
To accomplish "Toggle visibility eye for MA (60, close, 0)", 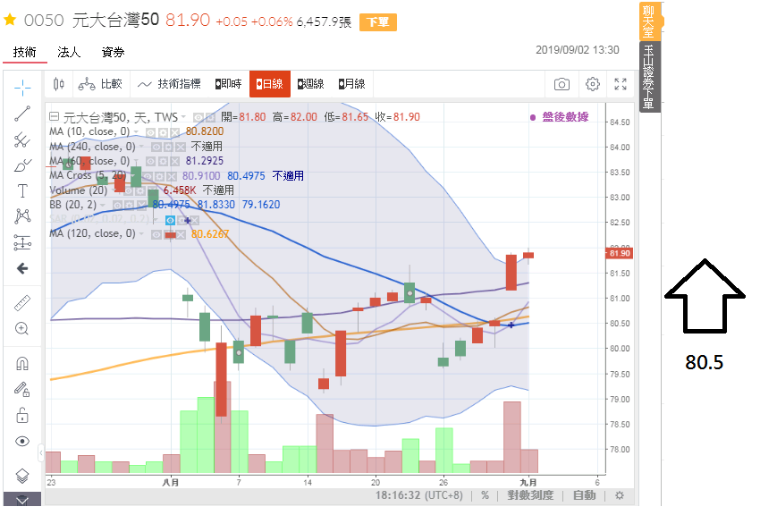I will 151,161.
